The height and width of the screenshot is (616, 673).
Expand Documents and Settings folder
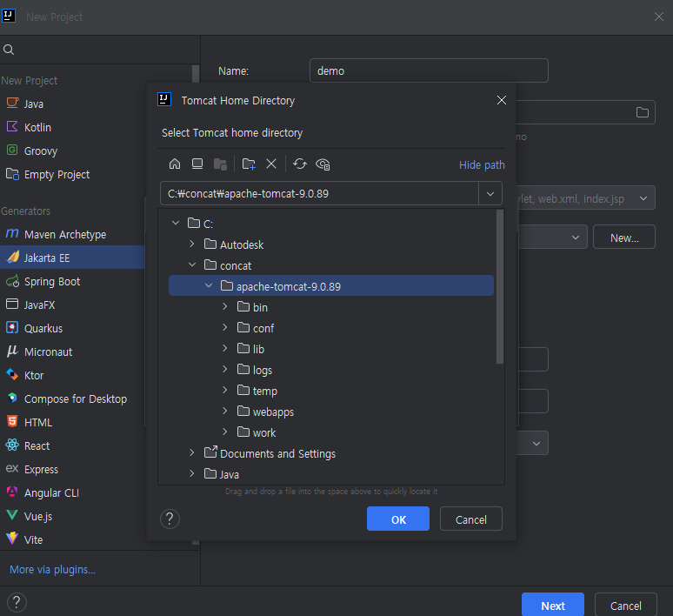[192, 452]
